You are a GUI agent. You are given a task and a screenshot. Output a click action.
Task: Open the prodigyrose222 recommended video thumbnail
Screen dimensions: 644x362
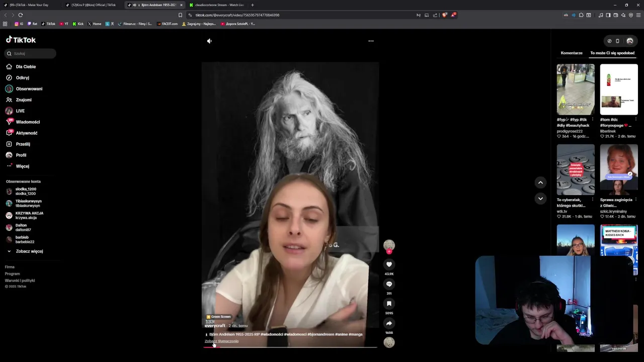tap(576, 89)
